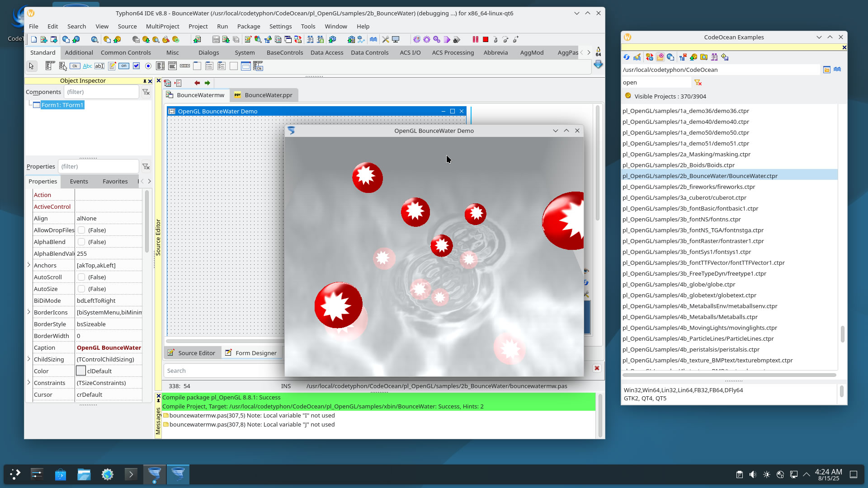
Task: Switch to the Source Editor bottom tab
Action: (x=191, y=353)
